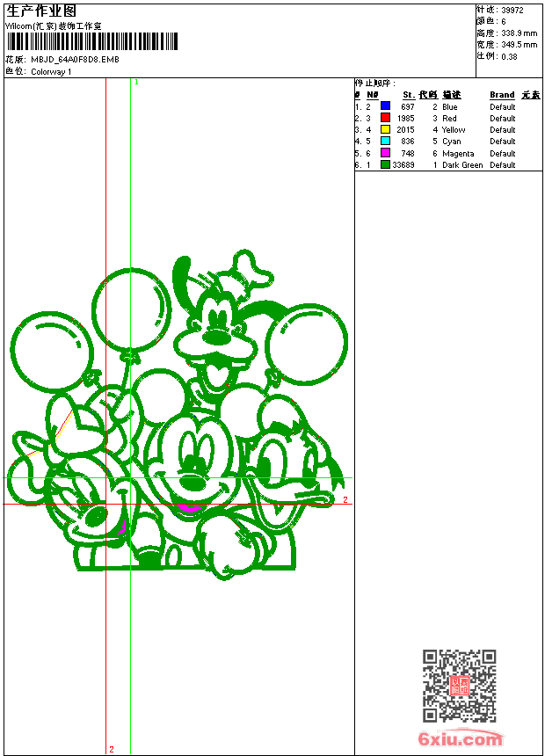Select stitch count 748 in Magenta row

(408, 153)
